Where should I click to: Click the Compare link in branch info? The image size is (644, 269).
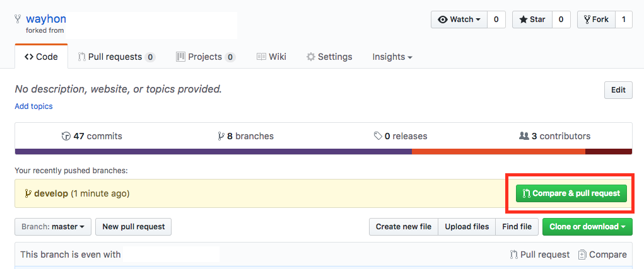tap(602, 255)
